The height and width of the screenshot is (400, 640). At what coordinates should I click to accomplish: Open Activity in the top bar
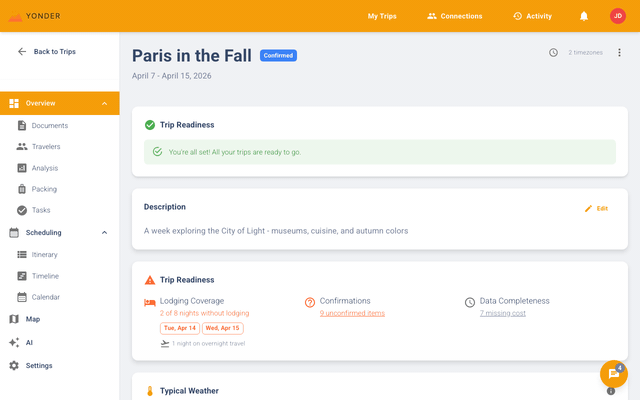coord(532,16)
